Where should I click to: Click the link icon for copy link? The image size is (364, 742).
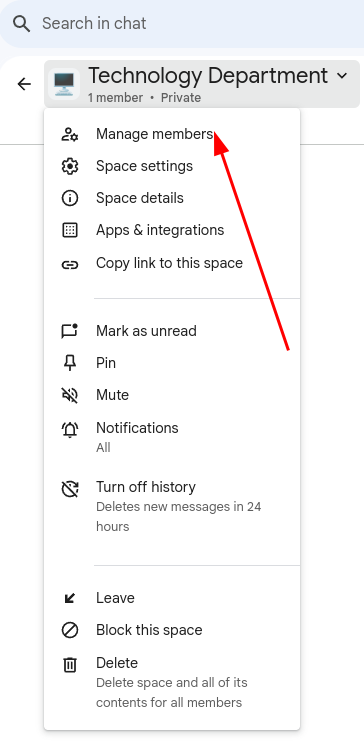coord(70,265)
